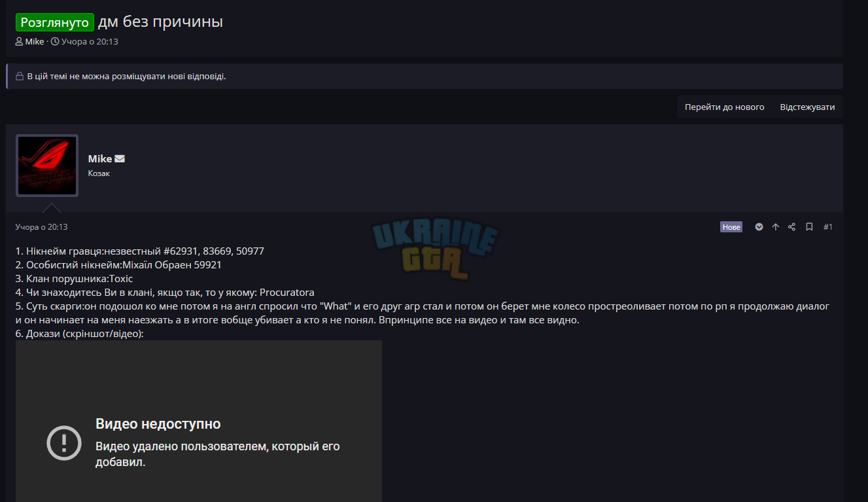Click the Розглянуто prefix label

click(x=55, y=22)
